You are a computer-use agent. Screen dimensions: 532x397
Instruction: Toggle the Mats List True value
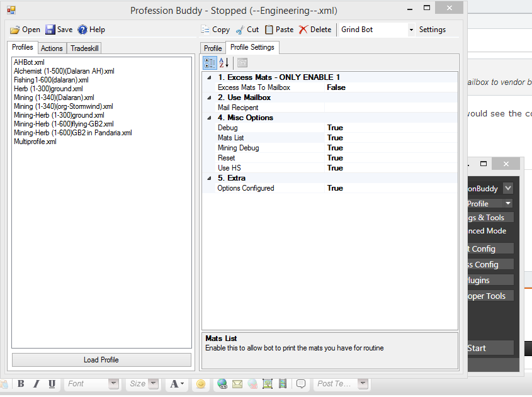point(391,138)
